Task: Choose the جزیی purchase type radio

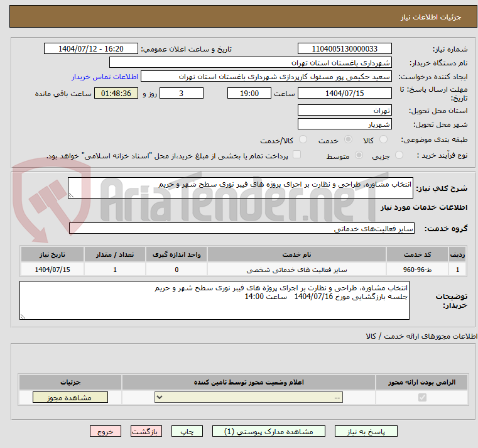Action: click(399, 156)
